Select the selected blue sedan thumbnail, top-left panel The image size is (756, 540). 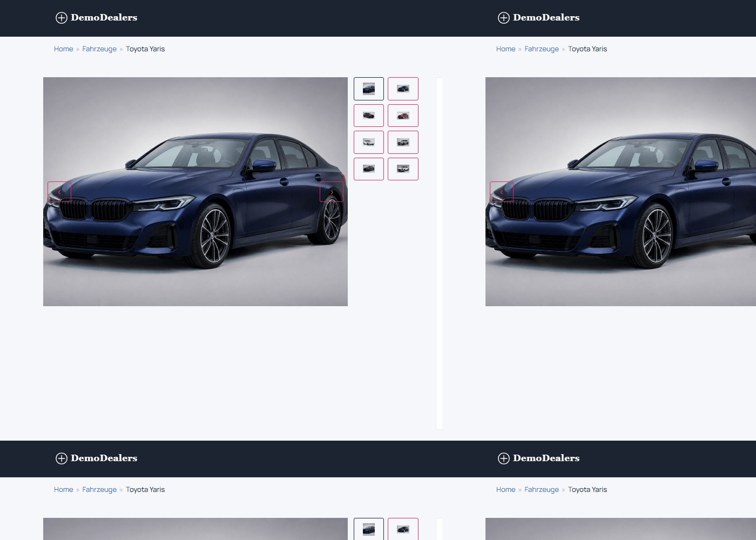point(369,89)
